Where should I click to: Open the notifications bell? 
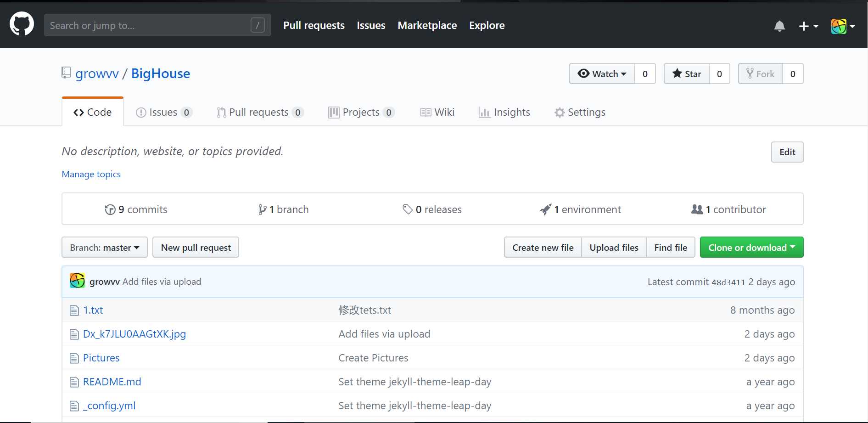(x=779, y=26)
